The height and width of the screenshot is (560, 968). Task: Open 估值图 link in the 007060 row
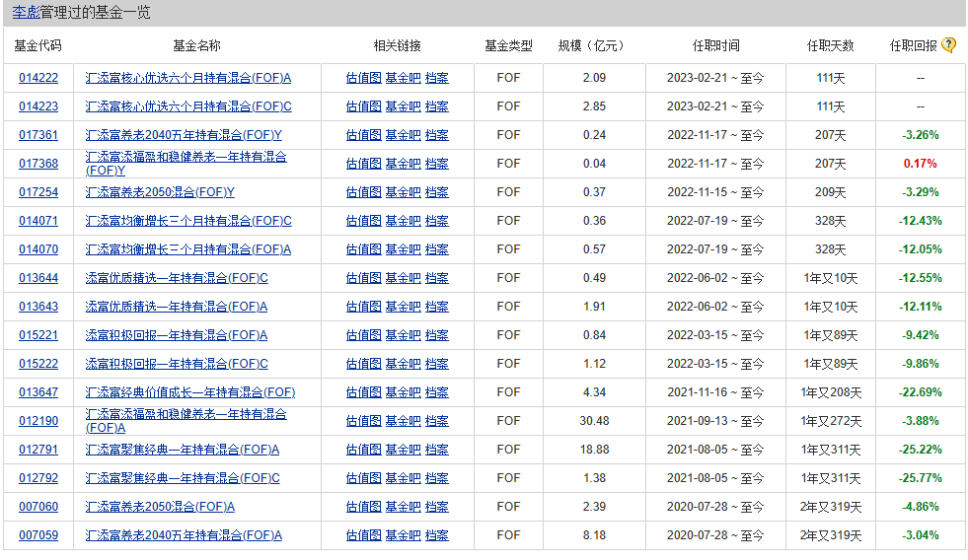coord(364,507)
